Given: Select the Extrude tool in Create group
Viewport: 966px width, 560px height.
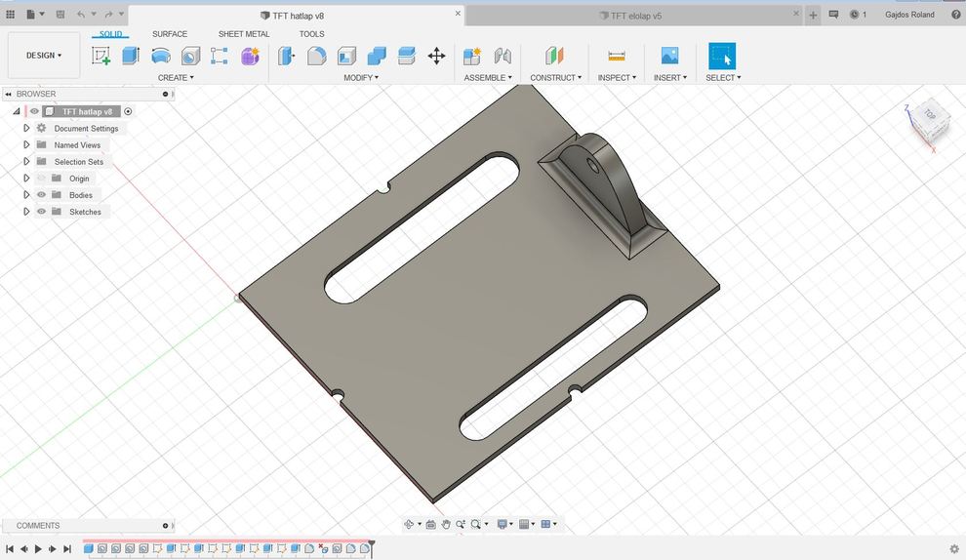Looking at the screenshot, I should pos(131,56).
